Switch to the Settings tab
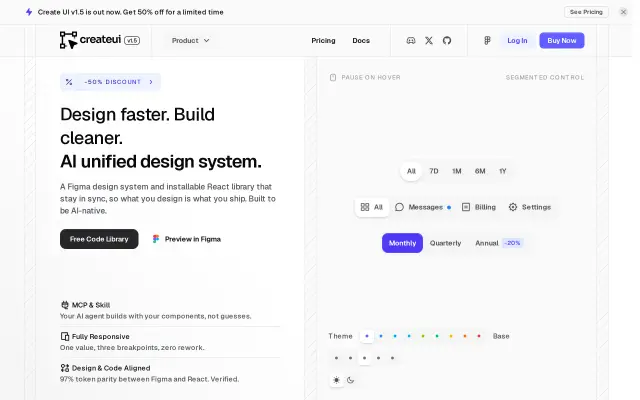 (530, 207)
